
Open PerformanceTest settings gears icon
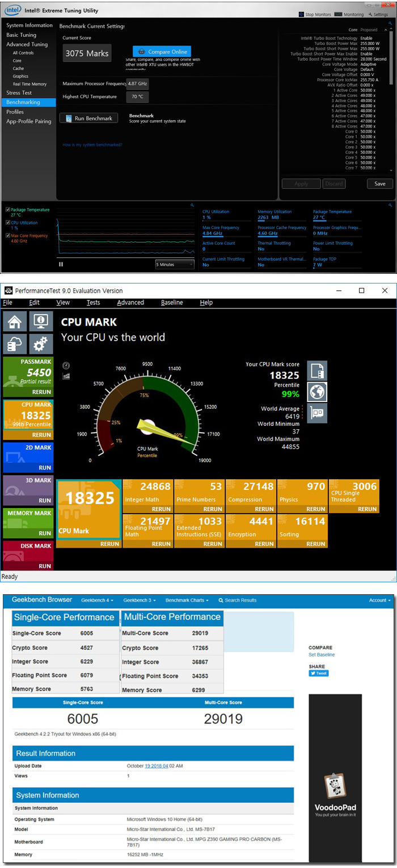pyautogui.click(x=41, y=344)
